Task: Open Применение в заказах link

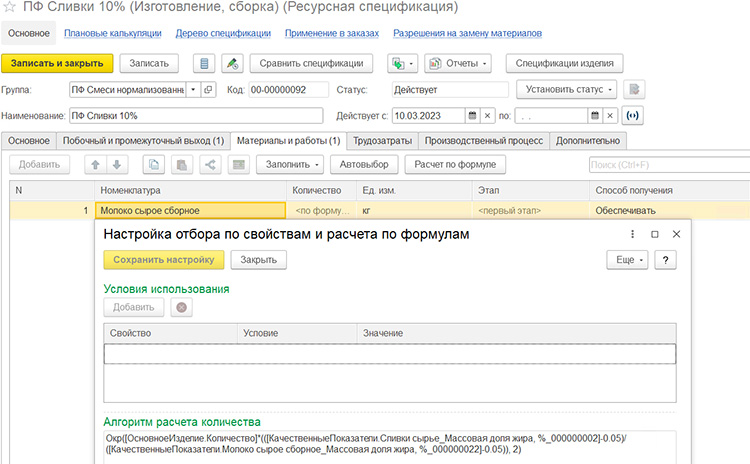Action: (332, 33)
